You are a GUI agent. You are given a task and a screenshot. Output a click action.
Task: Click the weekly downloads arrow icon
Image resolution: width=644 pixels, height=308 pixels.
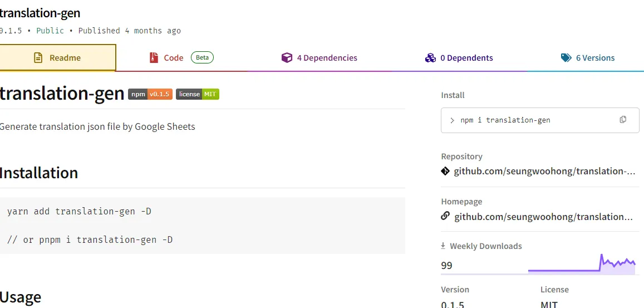(443, 246)
